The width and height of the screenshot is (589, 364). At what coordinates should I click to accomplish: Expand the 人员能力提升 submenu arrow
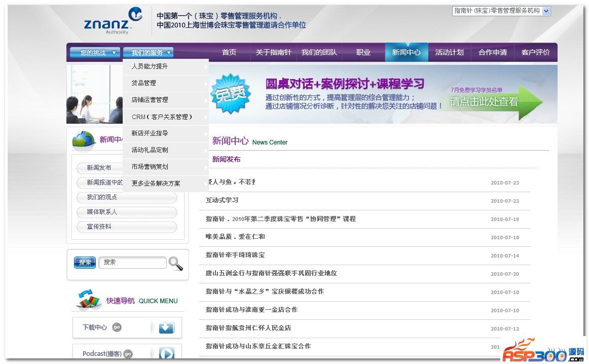[205, 66]
